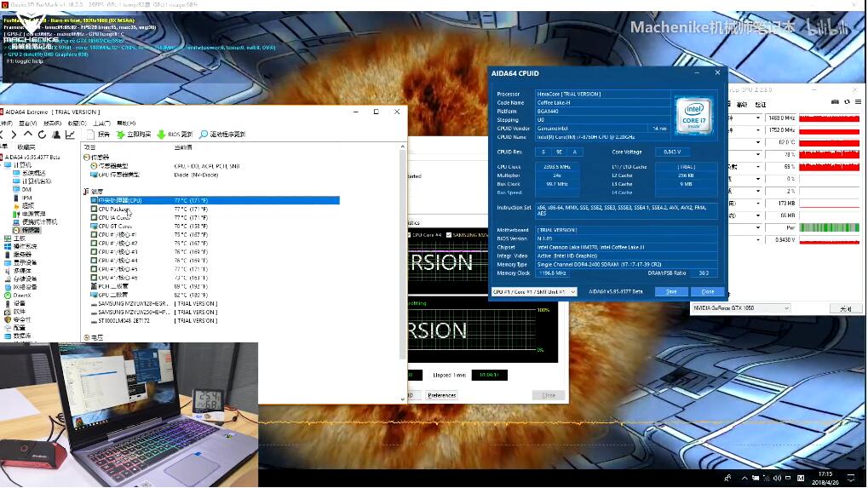Select the DMI item in AIDA64 tree
The height and width of the screenshot is (488, 868).
click(22, 189)
